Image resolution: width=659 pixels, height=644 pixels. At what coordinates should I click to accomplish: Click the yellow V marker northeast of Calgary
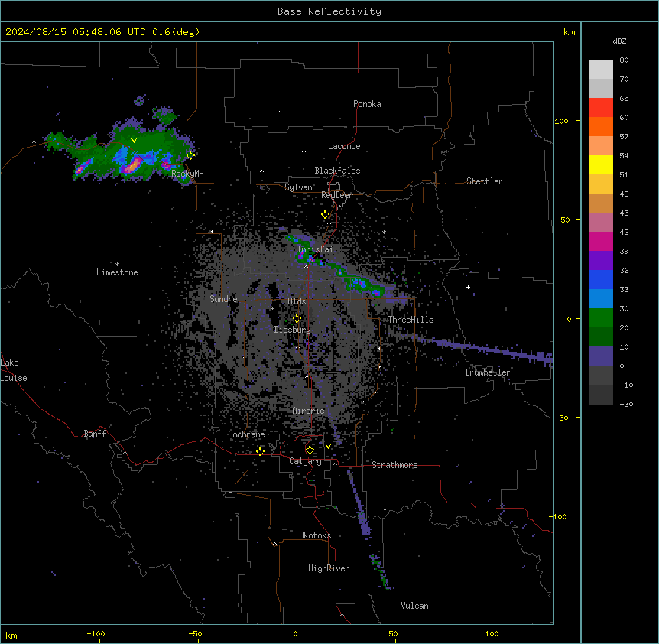(x=328, y=447)
